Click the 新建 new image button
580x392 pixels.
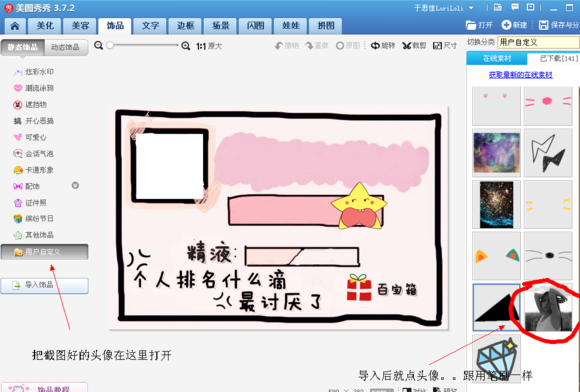pyautogui.click(x=514, y=25)
